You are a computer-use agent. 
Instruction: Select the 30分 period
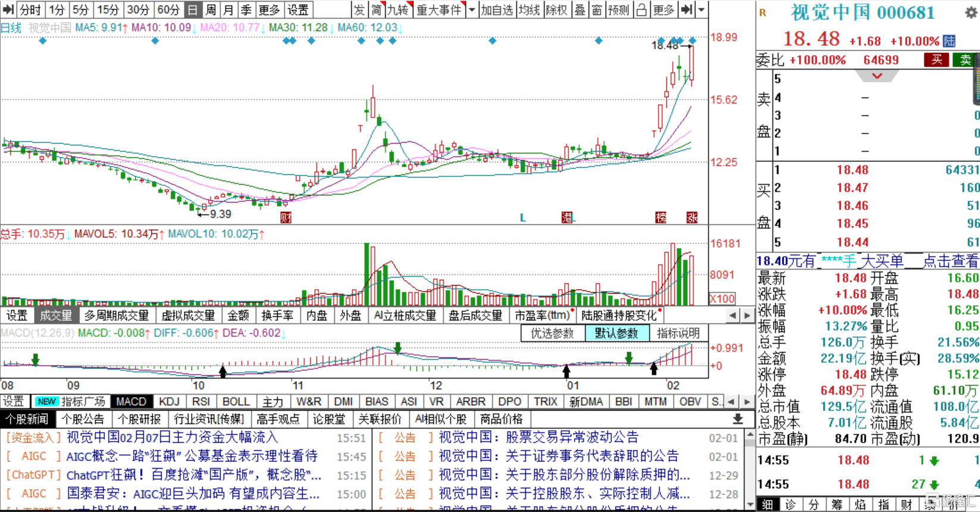pyautogui.click(x=138, y=10)
